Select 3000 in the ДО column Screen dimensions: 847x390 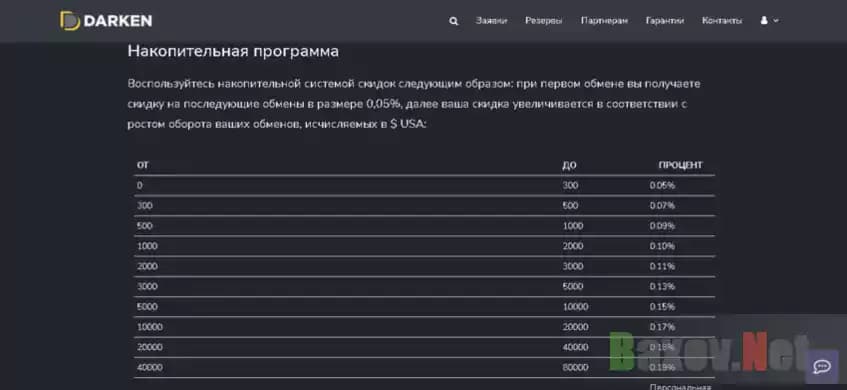tap(573, 266)
